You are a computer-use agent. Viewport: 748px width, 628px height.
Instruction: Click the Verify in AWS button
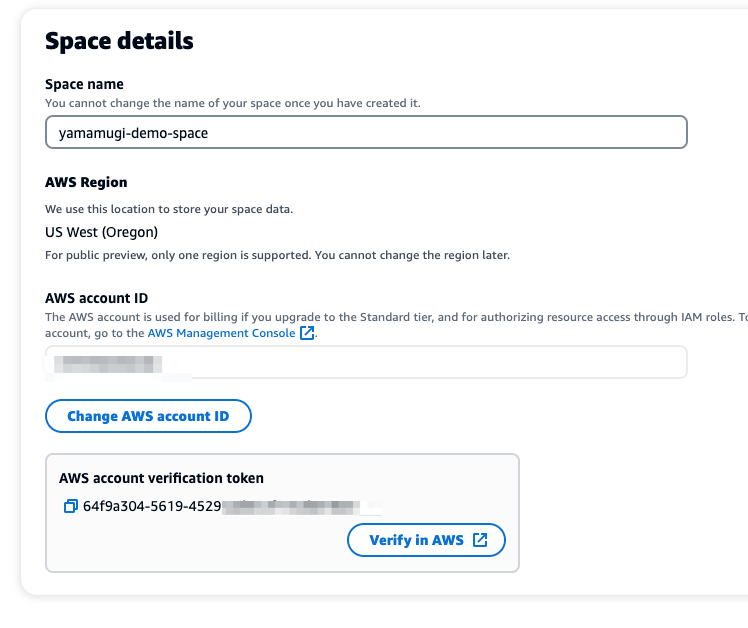tap(426, 540)
